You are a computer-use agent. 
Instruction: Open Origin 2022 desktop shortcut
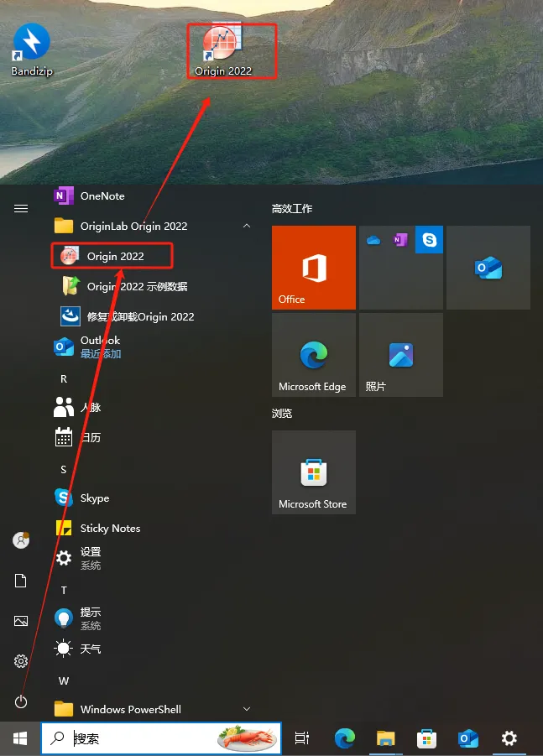(222, 50)
